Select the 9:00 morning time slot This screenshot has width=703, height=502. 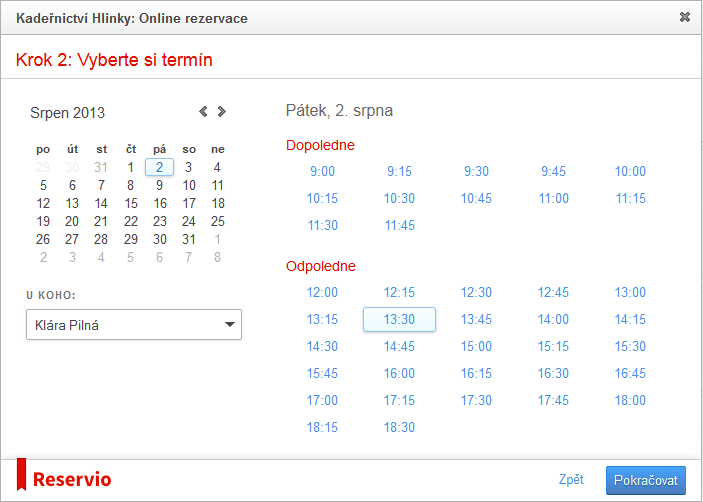click(x=323, y=172)
